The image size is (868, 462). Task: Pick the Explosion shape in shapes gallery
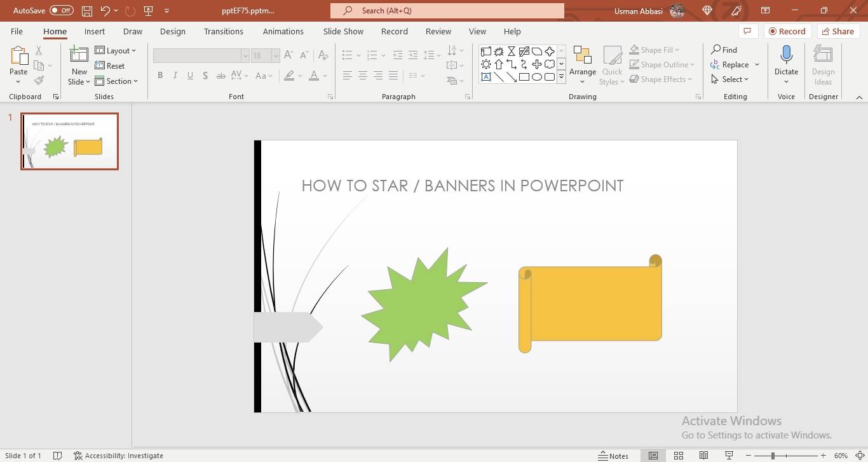tap(499, 51)
